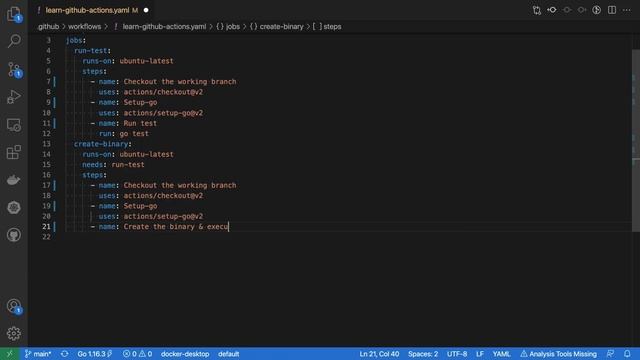Change indentation via Spaces: 2
Viewport: 640px width, 360px height.
coord(423,354)
